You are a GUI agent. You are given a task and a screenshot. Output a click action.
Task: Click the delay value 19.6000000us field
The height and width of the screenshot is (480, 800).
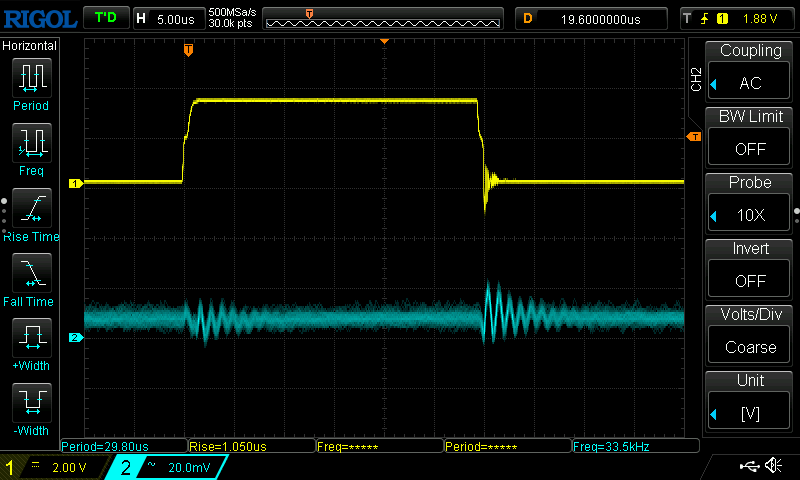coord(590,18)
